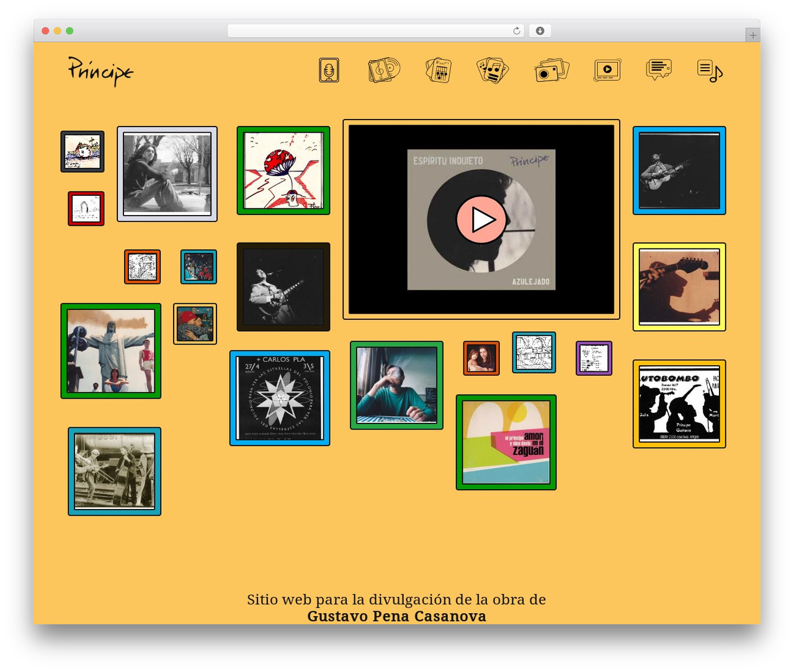Click the Príncipe handwritten logo

point(100,71)
